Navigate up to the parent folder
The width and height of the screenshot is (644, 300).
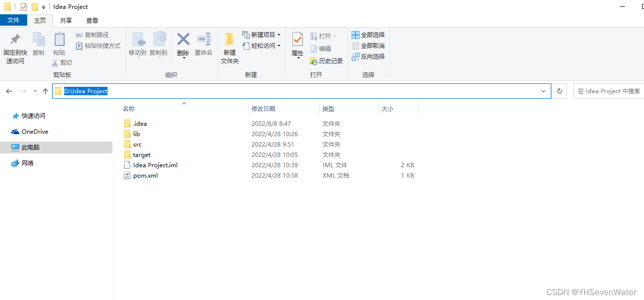45,91
